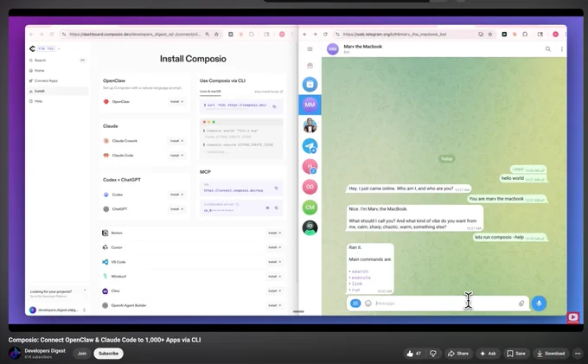The height and width of the screenshot is (364, 588).
Task: Click the VS Code icon
Action: 105,262
